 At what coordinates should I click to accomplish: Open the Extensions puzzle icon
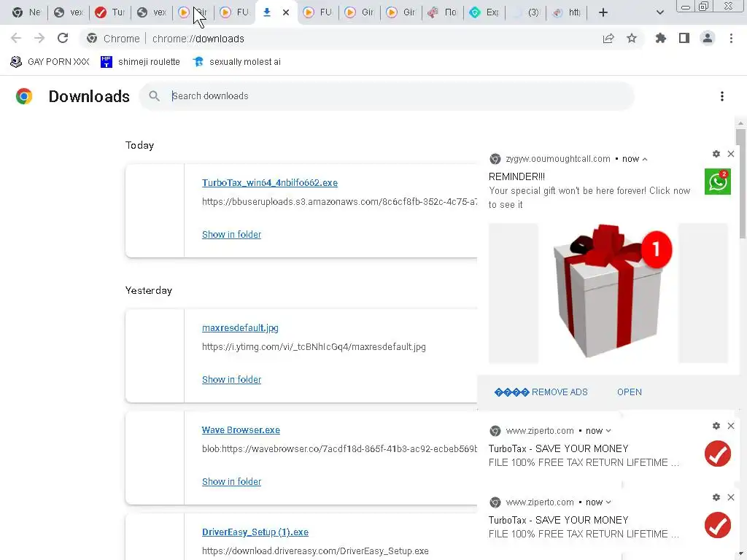(661, 38)
